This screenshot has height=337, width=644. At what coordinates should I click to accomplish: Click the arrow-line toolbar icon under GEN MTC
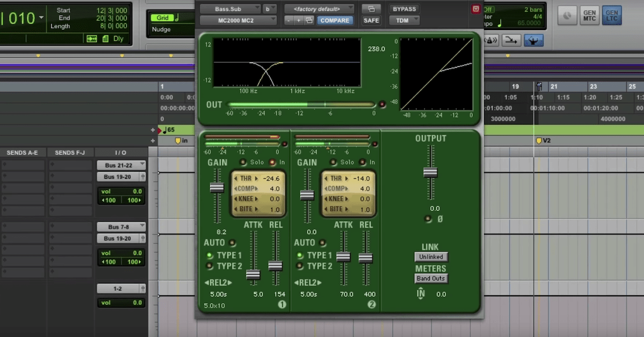513,40
